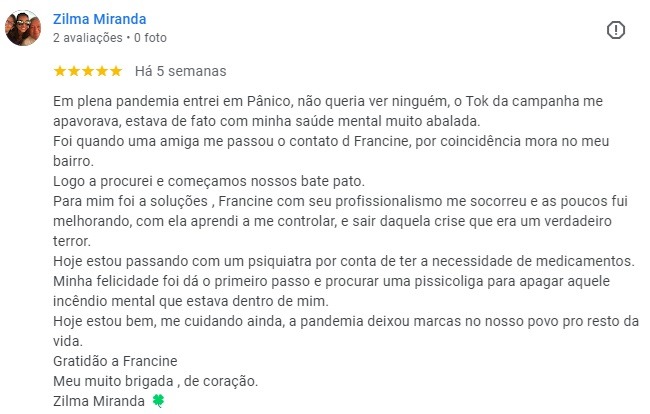Click the green four-leaf clover emoji
650x414 pixels.
coord(158,401)
